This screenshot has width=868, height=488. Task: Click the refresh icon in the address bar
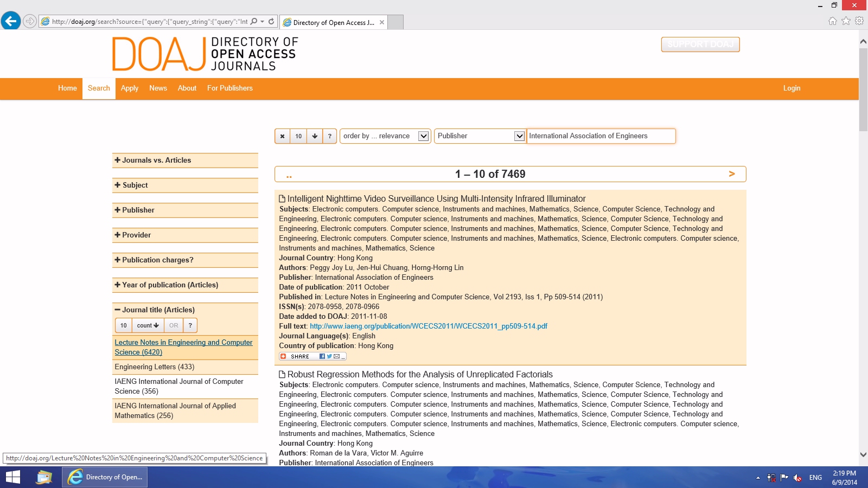[x=271, y=22]
